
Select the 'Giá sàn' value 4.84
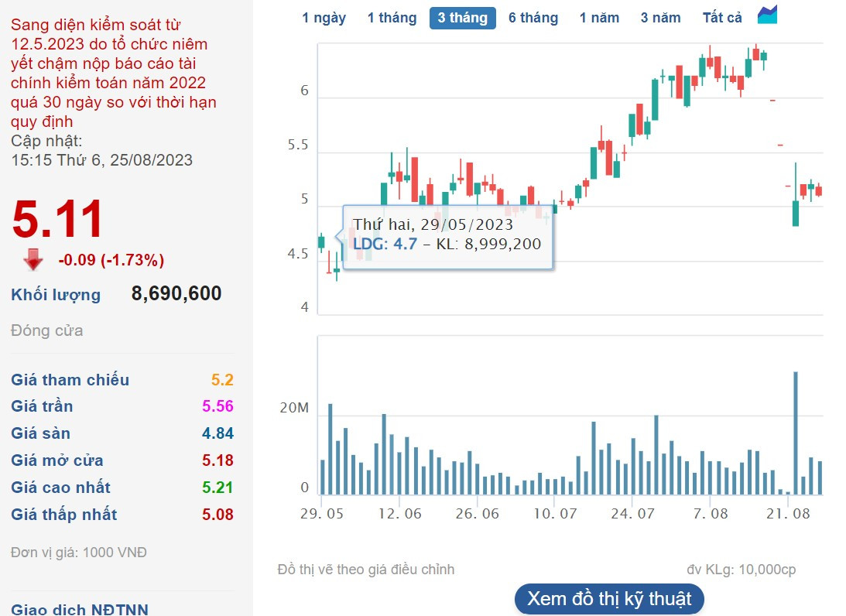pyautogui.click(x=217, y=433)
